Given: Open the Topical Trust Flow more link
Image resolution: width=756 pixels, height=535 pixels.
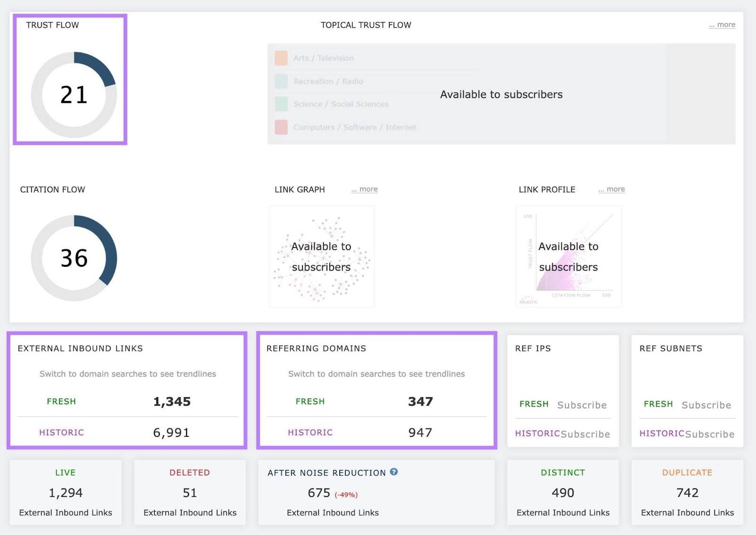Looking at the screenshot, I should [722, 25].
